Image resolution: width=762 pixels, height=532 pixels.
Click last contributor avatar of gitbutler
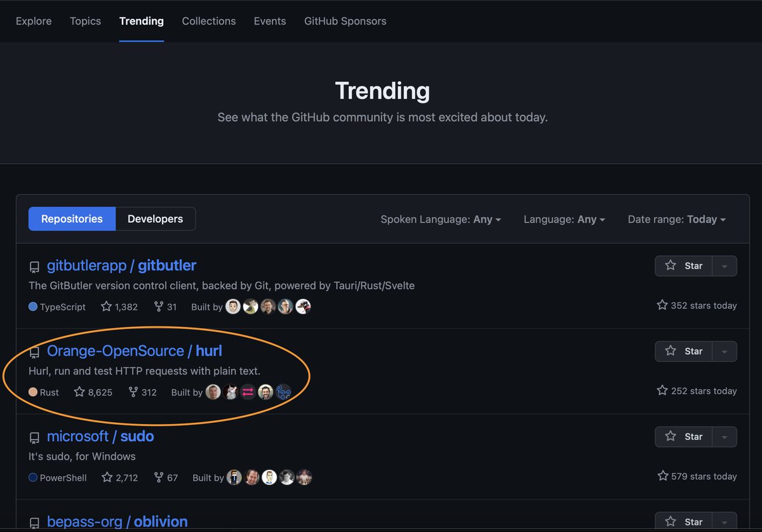pos(303,307)
